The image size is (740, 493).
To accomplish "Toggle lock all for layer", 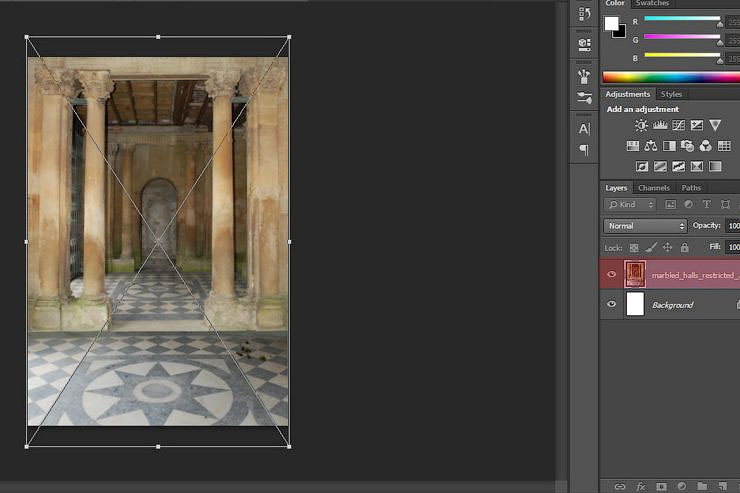I will click(684, 247).
